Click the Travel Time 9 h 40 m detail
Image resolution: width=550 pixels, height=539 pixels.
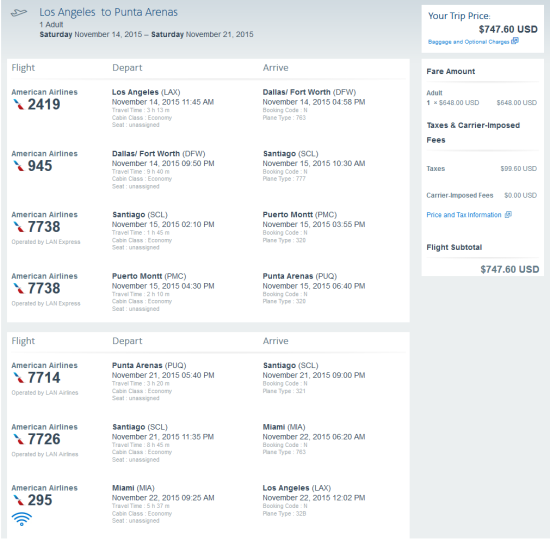(141, 172)
